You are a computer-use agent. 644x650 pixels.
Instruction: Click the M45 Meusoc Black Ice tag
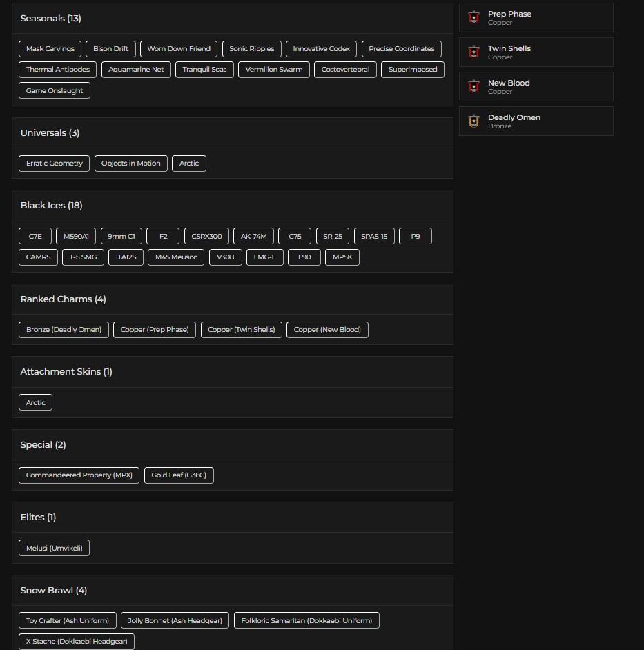(x=176, y=257)
